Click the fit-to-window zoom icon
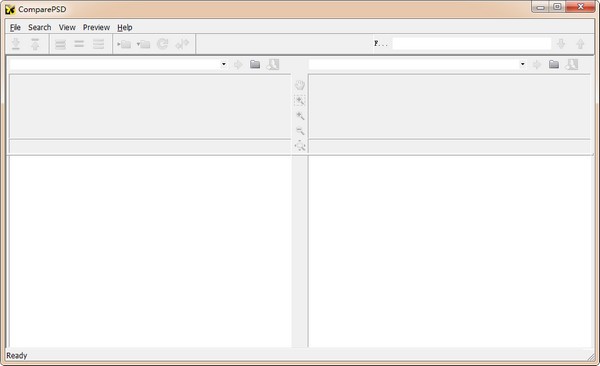This screenshot has width=600, height=366. [x=300, y=146]
